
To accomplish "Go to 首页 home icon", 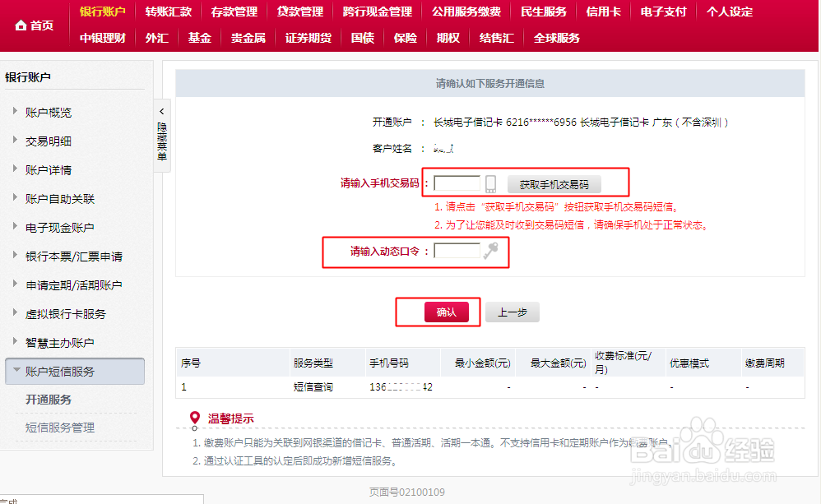I will 21,25.
